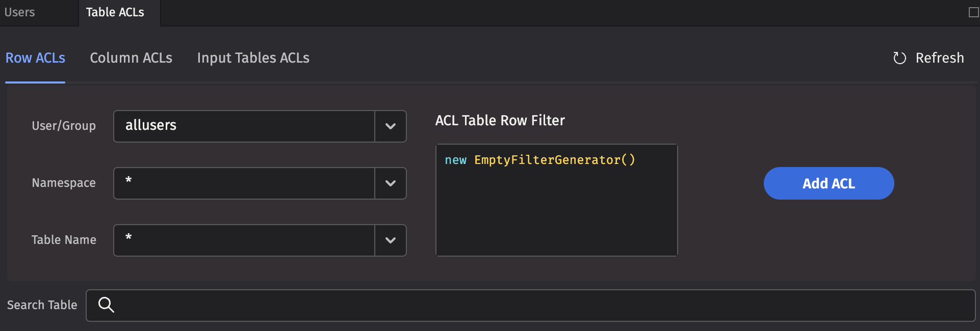Expand the Table Name dropdown chevron
Screen dimensions: 980x331
[x=391, y=240]
